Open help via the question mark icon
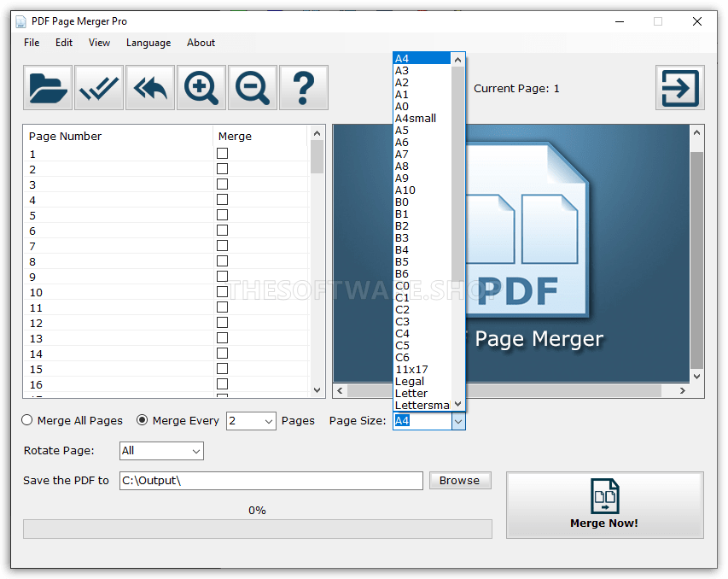The width and height of the screenshot is (728, 579). click(x=303, y=87)
